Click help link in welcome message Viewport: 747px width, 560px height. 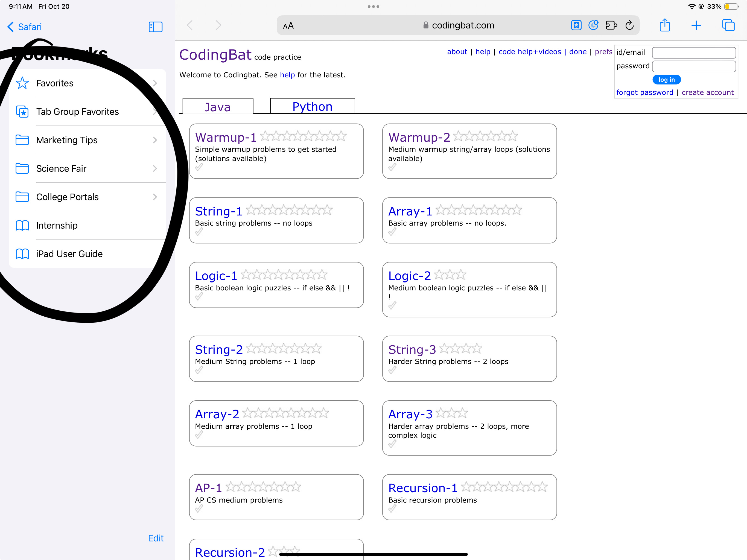pos(287,75)
